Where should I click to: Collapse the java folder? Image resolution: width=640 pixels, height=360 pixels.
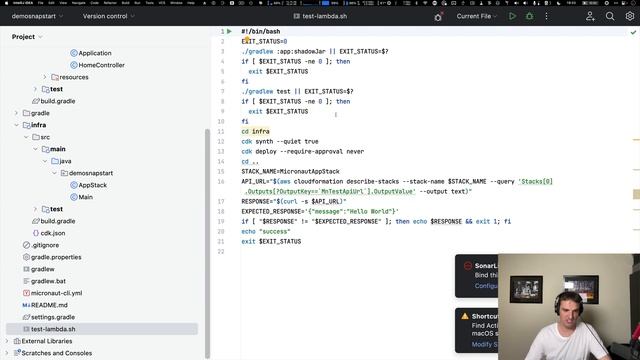pyautogui.click(x=45, y=161)
